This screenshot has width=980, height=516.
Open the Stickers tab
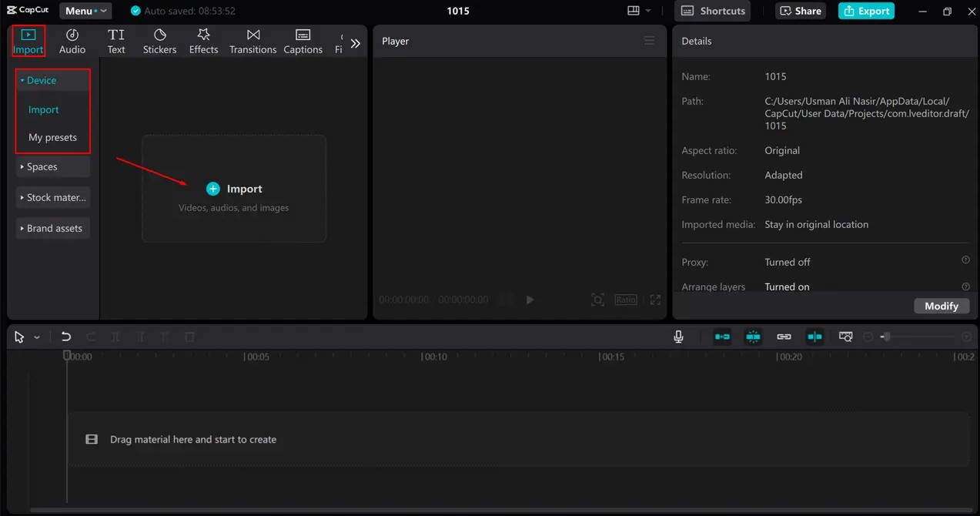coord(160,42)
